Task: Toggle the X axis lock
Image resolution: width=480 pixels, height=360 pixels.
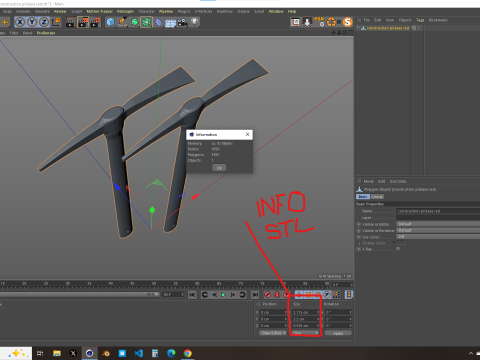Action: click(20, 22)
